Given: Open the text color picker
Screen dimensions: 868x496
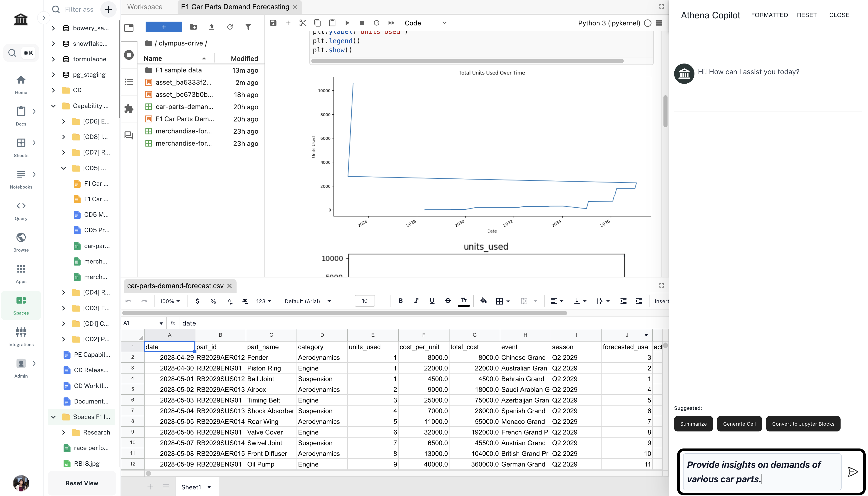Looking at the screenshot, I should 464,301.
